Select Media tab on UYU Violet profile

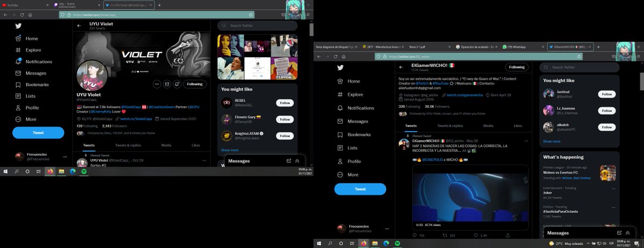tap(166, 145)
